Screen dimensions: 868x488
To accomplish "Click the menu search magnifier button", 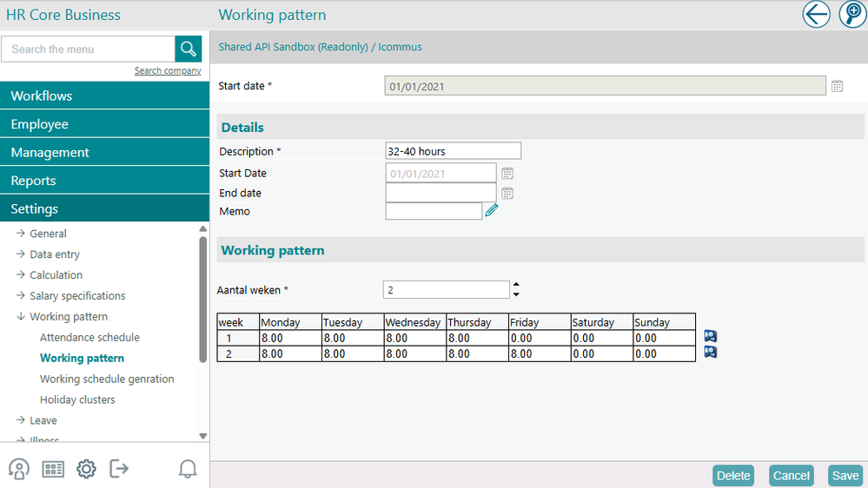I will click(x=189, y=49).
